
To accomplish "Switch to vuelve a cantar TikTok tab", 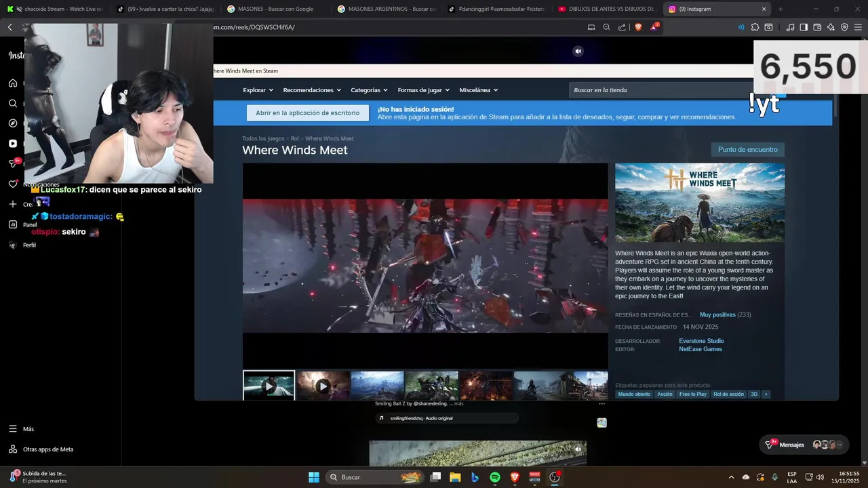I will [x=165, y=9].
